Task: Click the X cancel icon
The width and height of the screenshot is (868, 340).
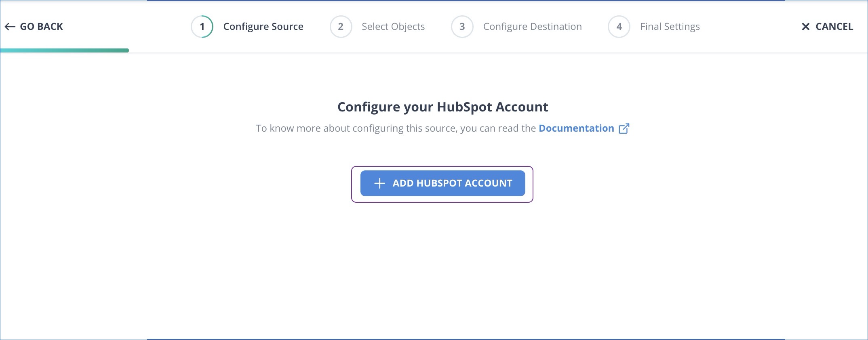Action: (806, 26)
